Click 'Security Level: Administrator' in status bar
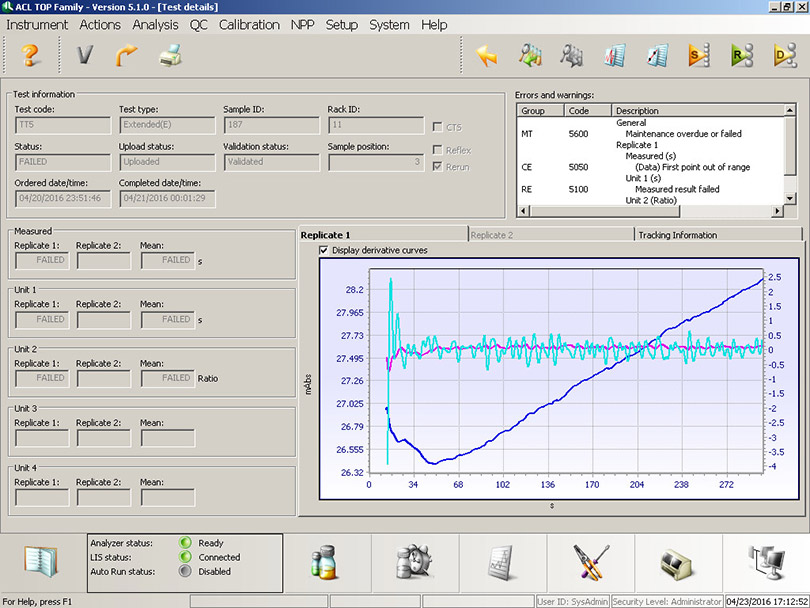Viewport: 810px width, 608px height. point(666,601)
